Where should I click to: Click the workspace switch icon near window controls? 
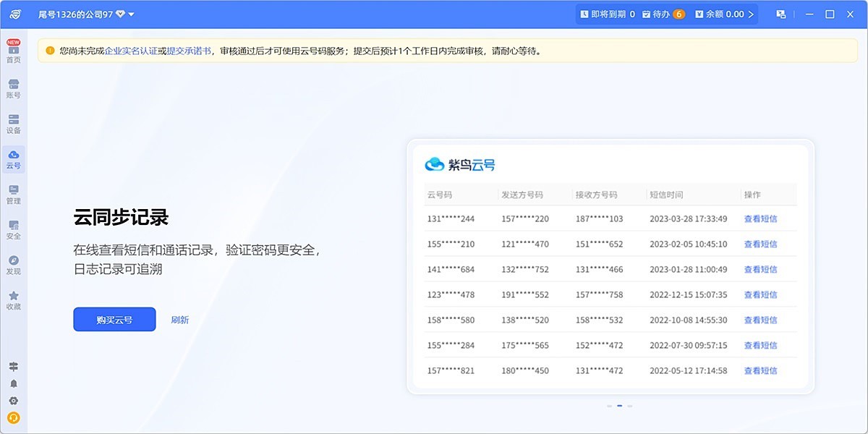click(x=780, y=13)
